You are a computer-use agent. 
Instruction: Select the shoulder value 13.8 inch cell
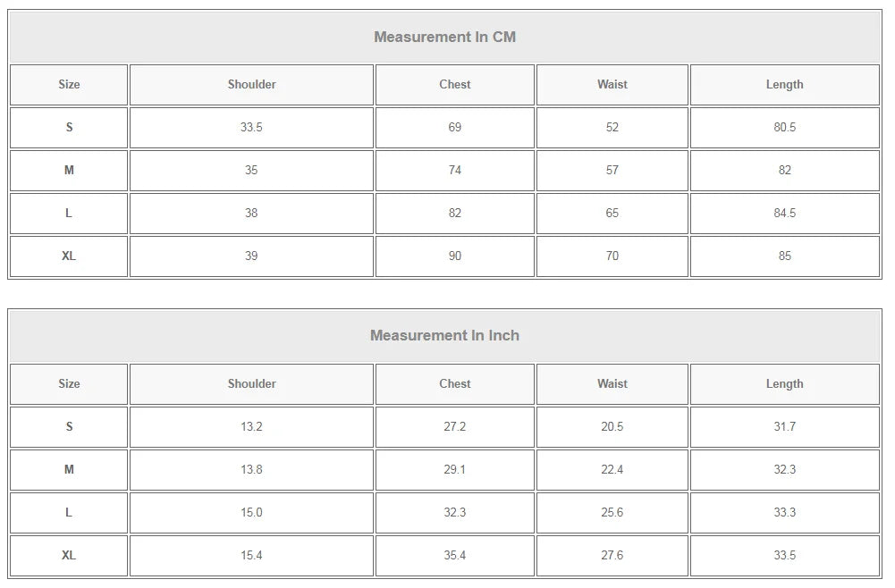coord(251,470)
